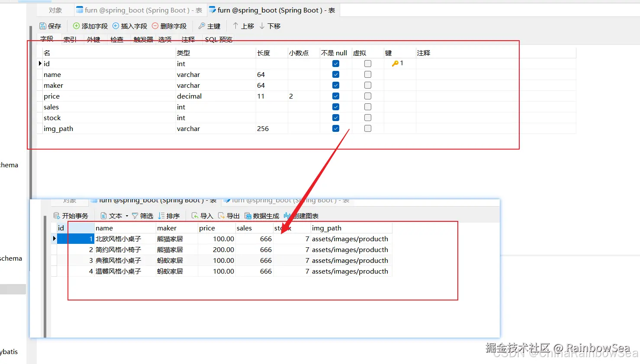
Task: Click the 排序 sort button in lower window
Action: pos(169,216)
